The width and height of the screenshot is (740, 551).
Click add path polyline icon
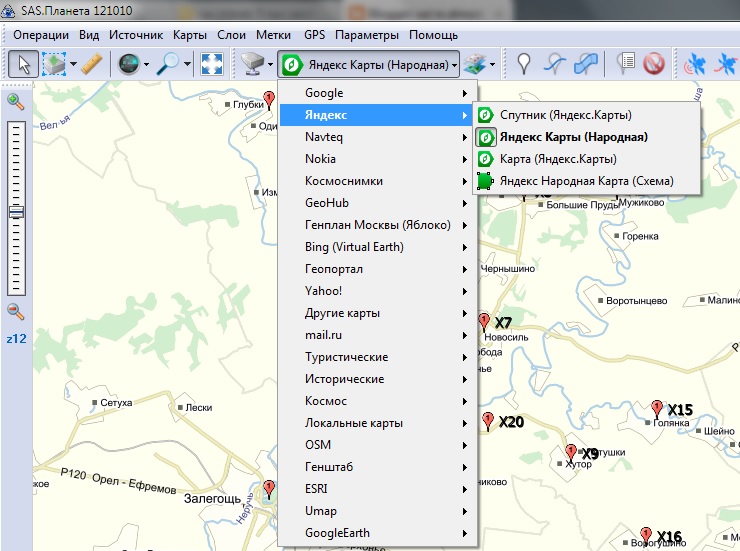point(555,64)
